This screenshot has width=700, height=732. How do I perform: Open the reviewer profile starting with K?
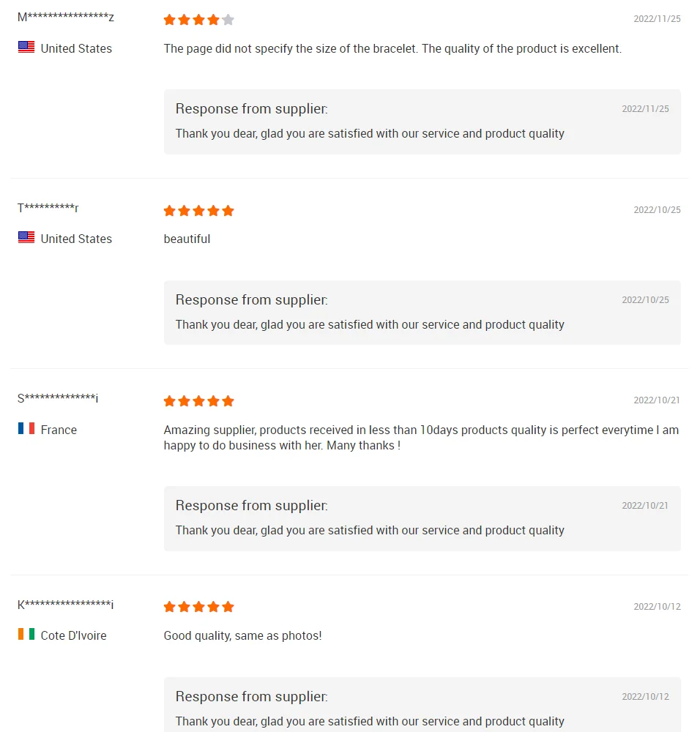[x=66, y=605]
